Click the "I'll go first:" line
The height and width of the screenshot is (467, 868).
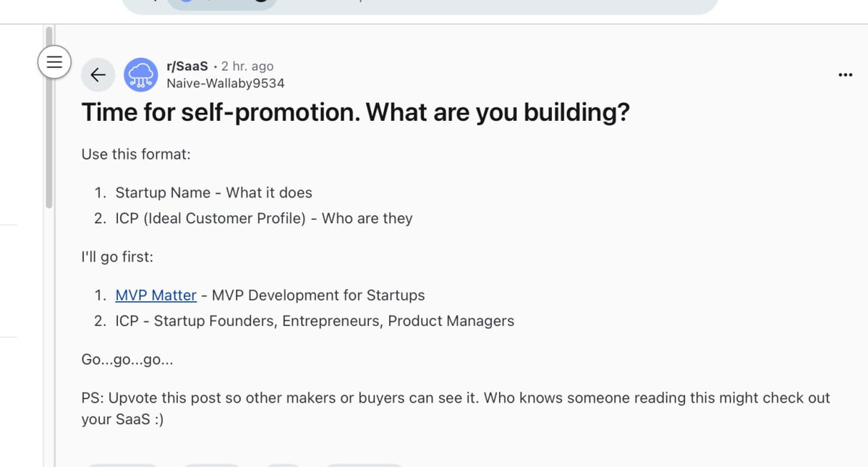coord(117,257)
